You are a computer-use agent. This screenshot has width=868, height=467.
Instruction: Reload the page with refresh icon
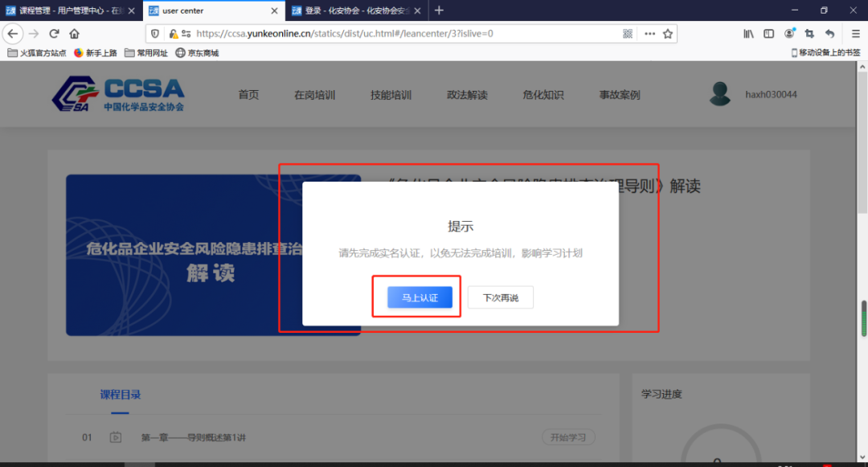pyautogui.click(x=55, y=34)
